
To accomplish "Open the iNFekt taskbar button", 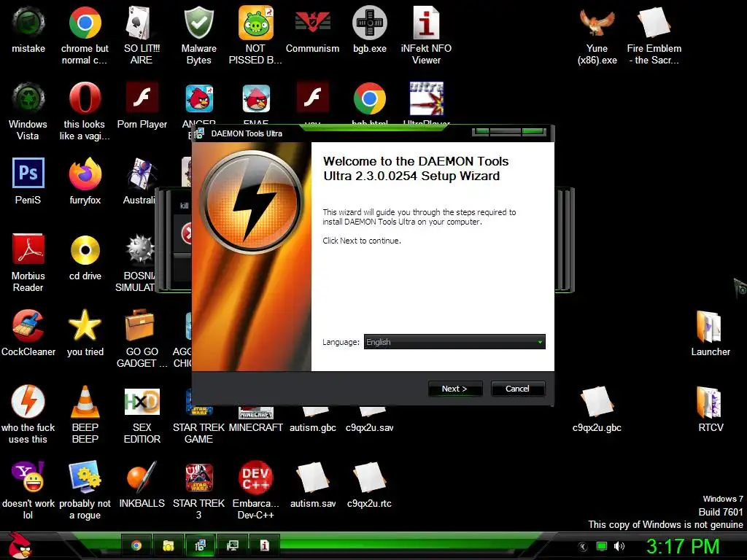I will [264, 545].
